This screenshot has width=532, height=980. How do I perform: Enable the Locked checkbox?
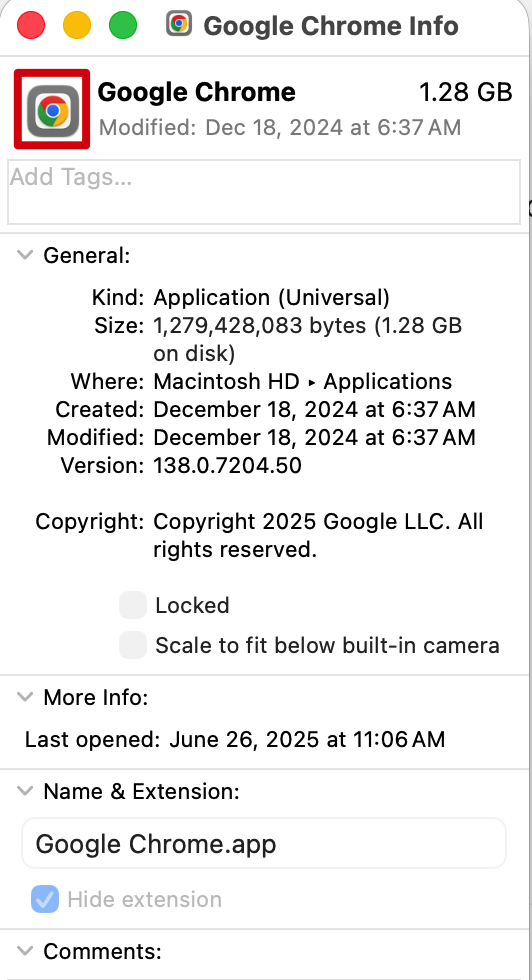point(133,605)
